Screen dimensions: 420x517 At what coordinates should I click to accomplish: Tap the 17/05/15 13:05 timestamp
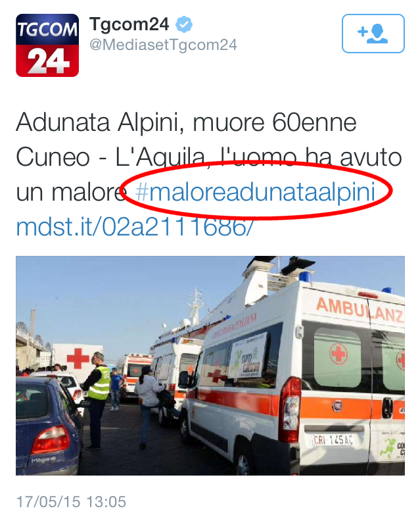tap(71, 502)
